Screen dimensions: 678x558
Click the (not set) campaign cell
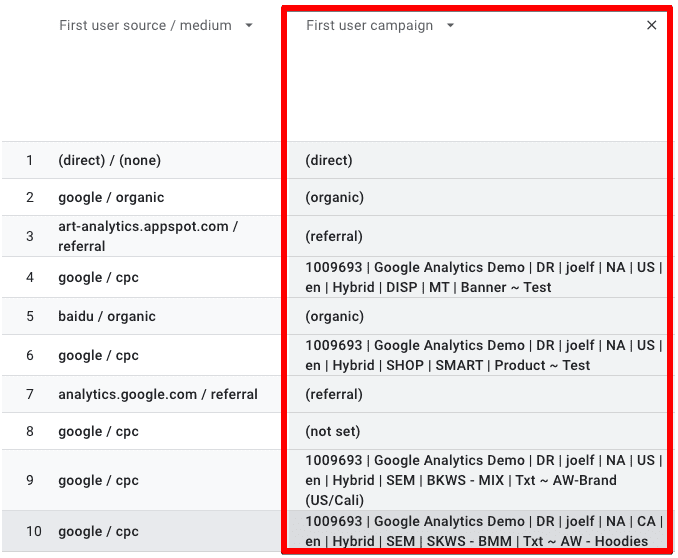point(333,432)
